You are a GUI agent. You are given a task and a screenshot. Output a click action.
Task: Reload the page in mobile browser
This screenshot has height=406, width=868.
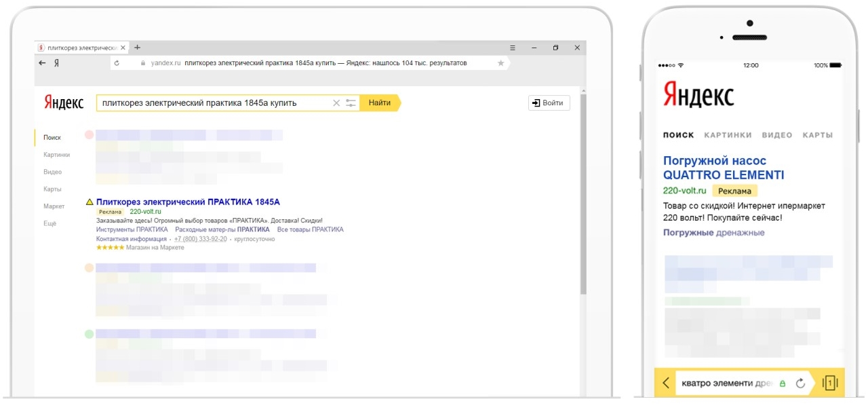click(x=801, y=384)
